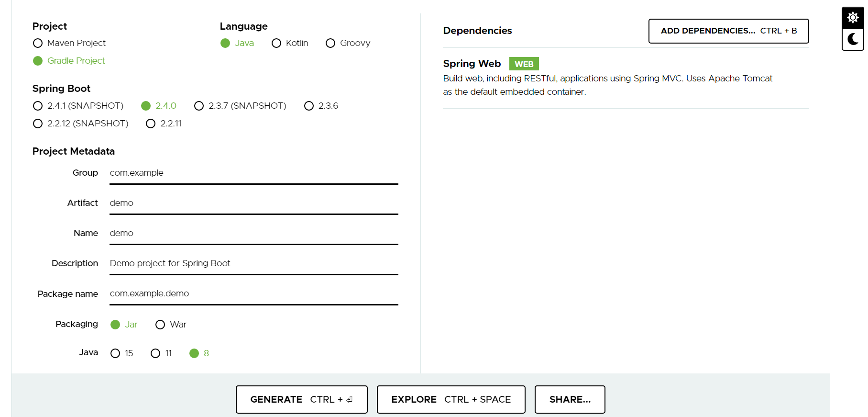Screen dimensions: 868x417
Task: Pick Java version 11
Action: pyautogui.click(x=161, y=353)
